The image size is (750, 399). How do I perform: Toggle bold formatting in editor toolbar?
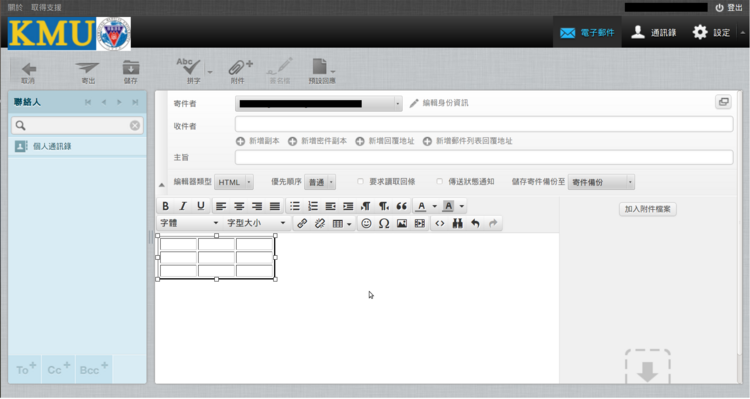click(165, 206)
